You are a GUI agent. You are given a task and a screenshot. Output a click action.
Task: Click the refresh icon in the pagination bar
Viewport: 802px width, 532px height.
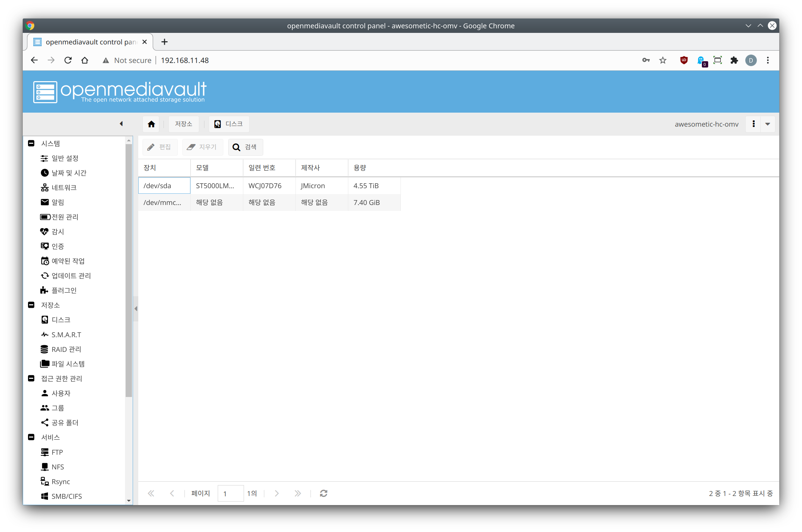pyautogui.click(x=323, y=493)
